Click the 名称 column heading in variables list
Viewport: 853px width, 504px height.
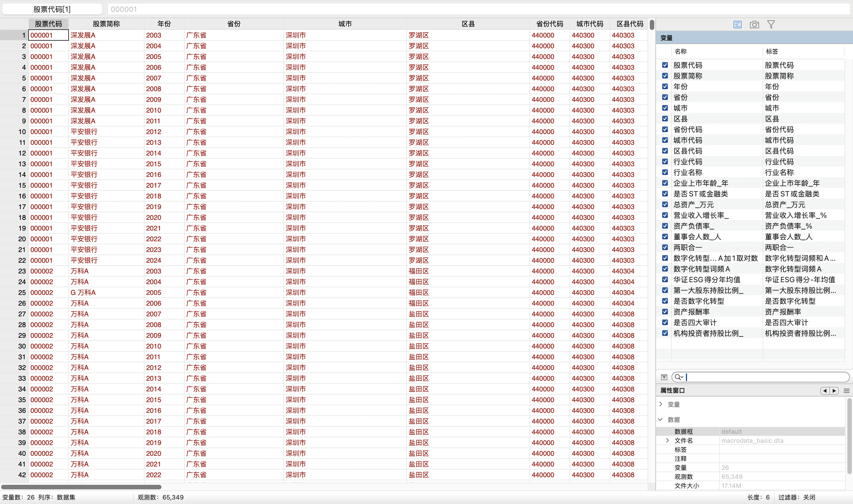point(681,51)
